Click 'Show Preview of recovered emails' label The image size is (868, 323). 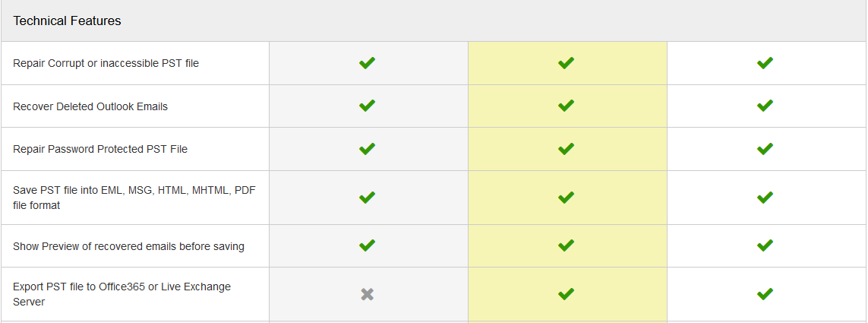click(x=128, y=246)
